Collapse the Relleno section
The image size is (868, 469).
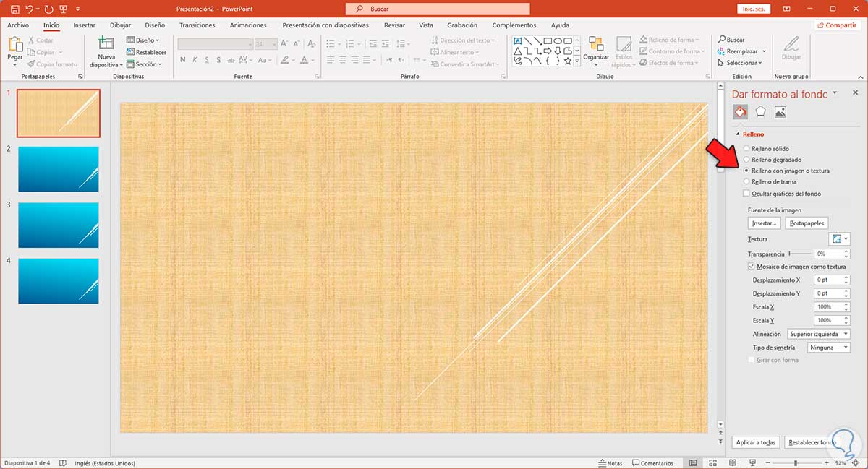click(x=738, y=134)
